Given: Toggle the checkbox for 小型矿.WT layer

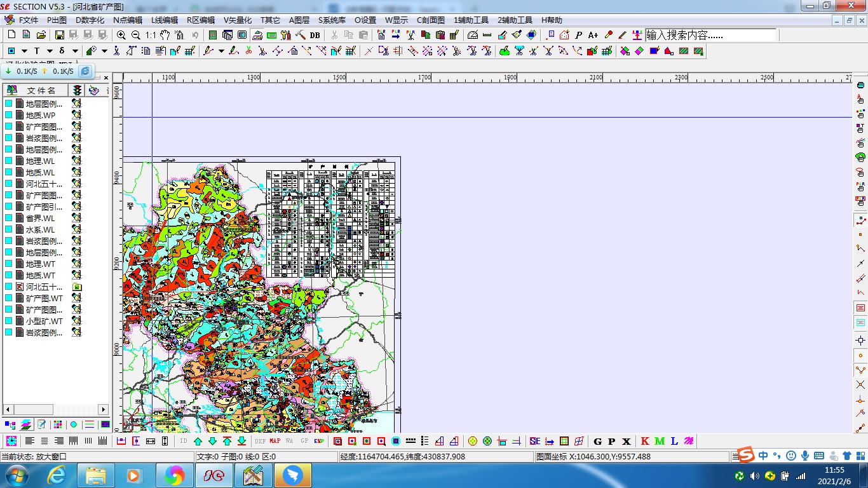Looking at the screenshot, I should coord(9,321).
